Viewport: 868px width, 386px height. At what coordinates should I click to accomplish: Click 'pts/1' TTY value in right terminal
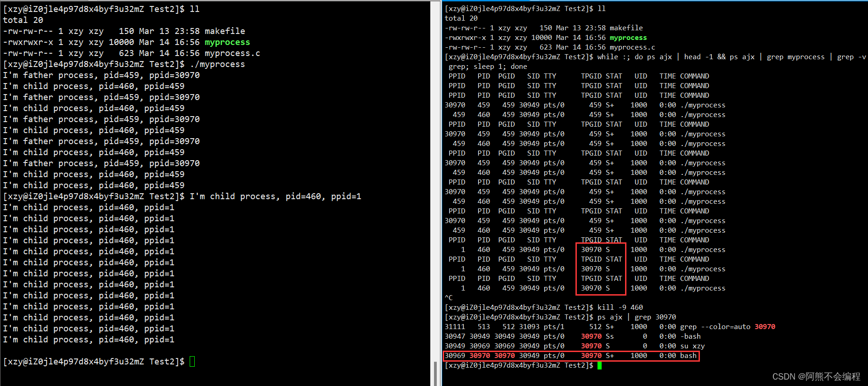pos(554,327)
